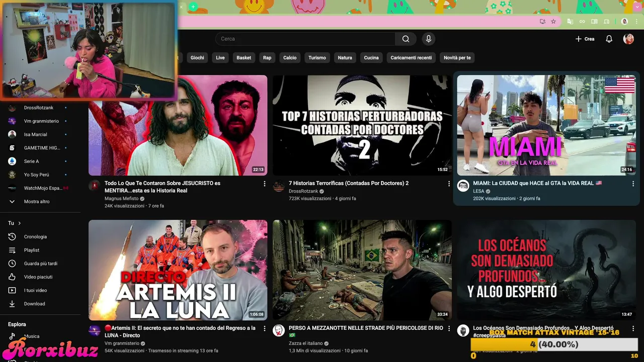Image resolution: width=644 pixels, height=362 pixels.
Task: Click DrossRotzank avatar under Historias Terroríficas video
Action: 279,187
